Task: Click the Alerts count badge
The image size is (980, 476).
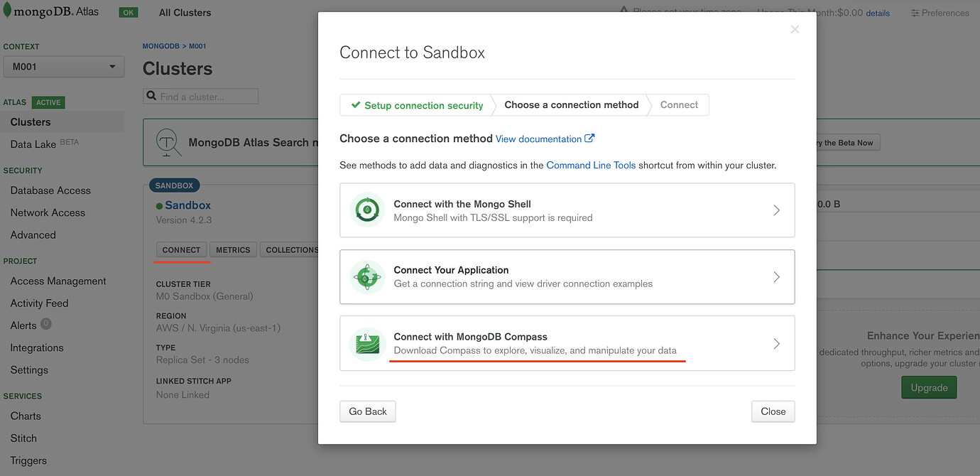Action: click(x=46, y=324)
